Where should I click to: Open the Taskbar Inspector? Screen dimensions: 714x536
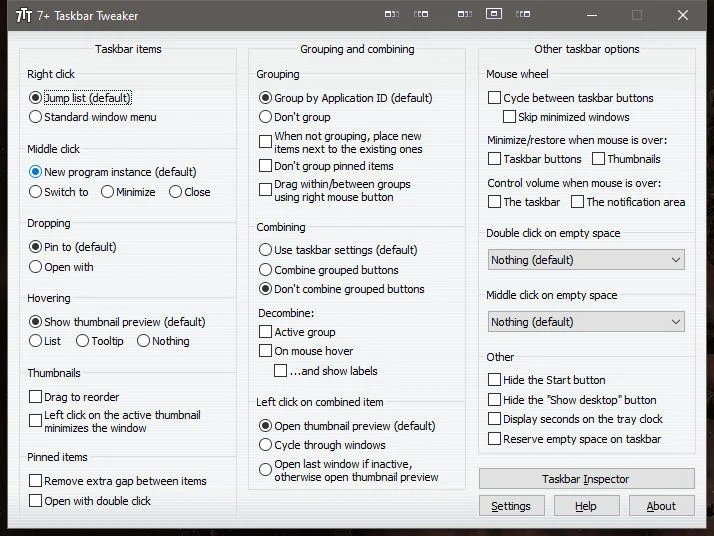[x=586, y=479]
